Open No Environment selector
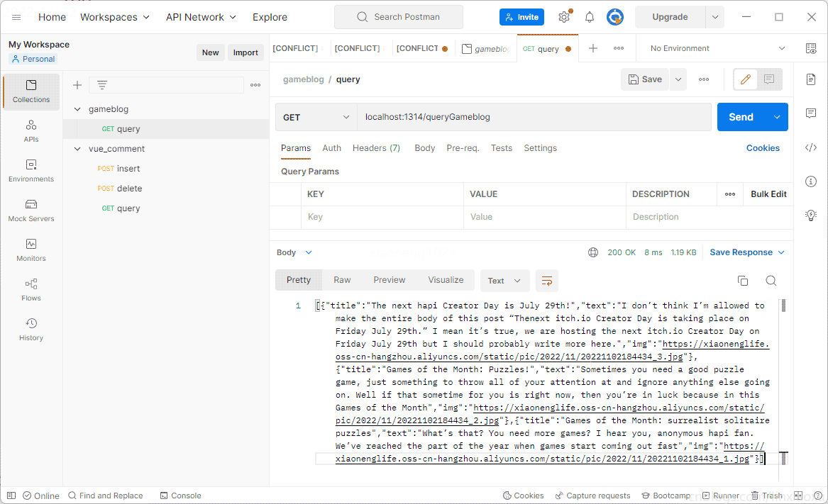This screenshot has height=504, width=828. click(x=717, y=48)
